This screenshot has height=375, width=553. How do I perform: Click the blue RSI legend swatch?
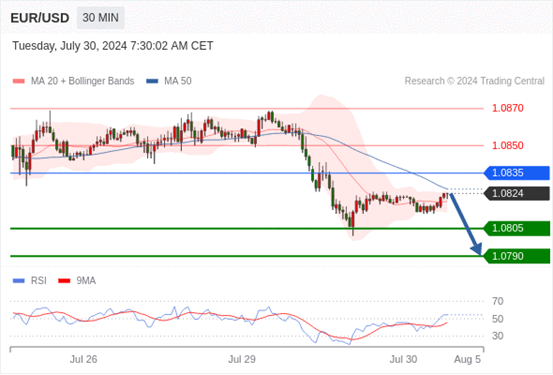click(x=18, y=281)
